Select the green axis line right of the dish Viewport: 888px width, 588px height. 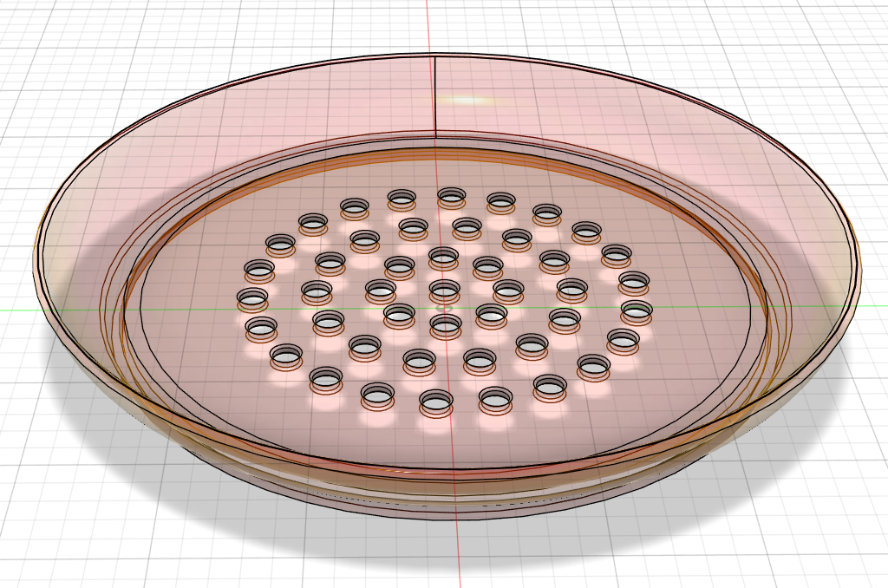(x=872, y=310)
